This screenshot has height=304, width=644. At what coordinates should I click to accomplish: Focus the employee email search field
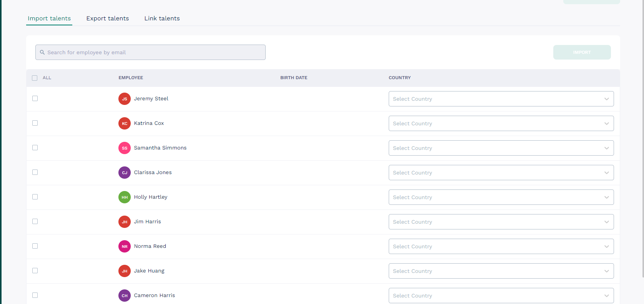point(154,52)
